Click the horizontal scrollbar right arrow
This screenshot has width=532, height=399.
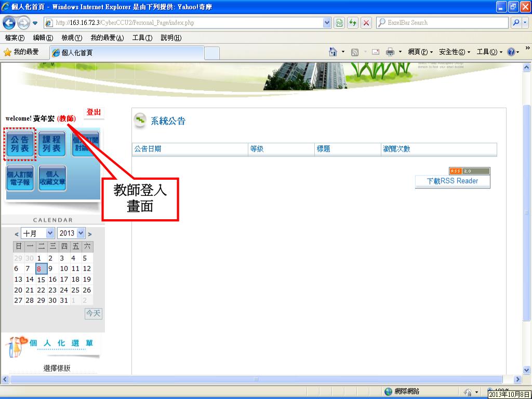coord(518,379)
